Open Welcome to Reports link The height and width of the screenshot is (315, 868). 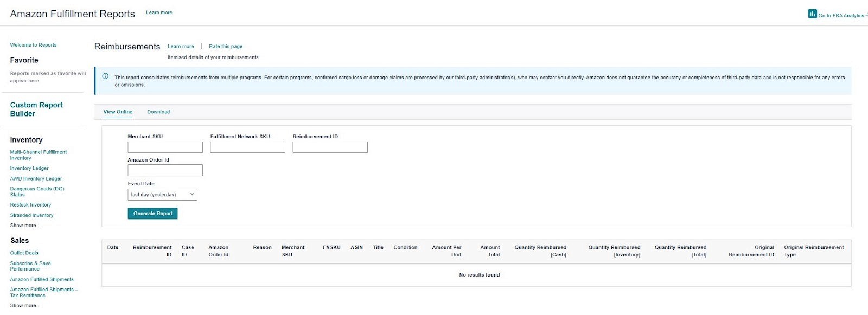click(33, 45)
